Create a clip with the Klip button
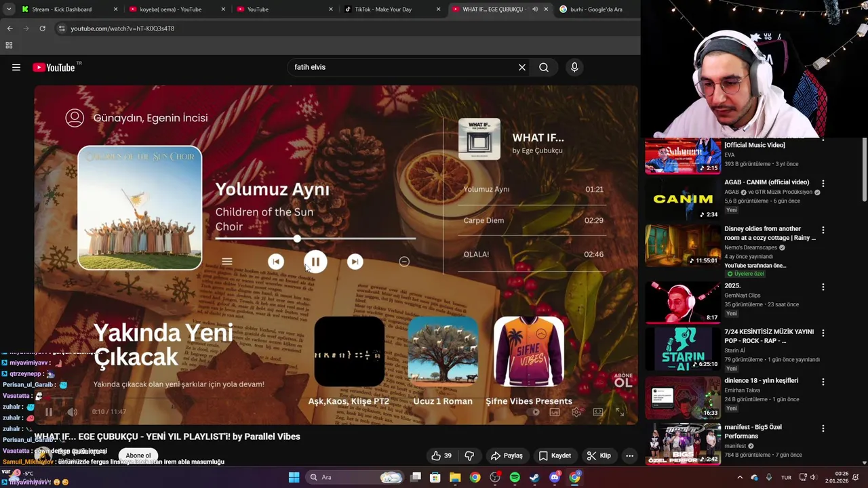This screenshot has height=488, width=868. pyautogui.click(x=599, y=455)
